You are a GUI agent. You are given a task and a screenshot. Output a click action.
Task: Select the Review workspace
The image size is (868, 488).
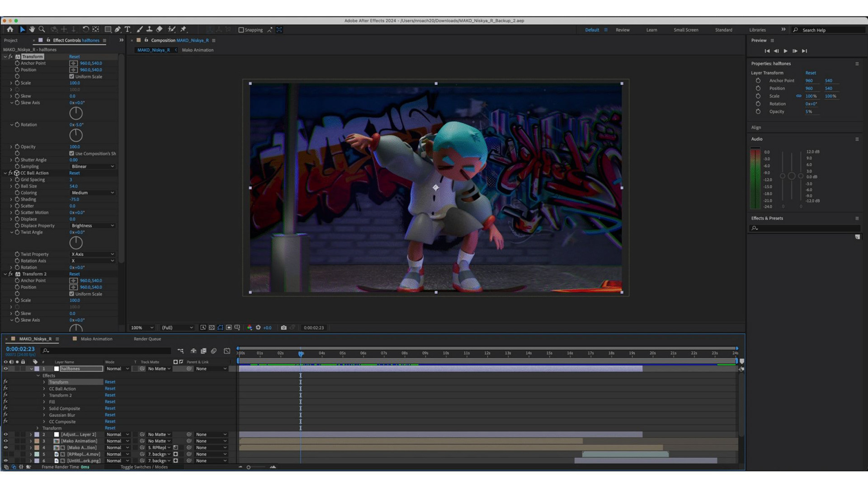(x=623, y=30)
